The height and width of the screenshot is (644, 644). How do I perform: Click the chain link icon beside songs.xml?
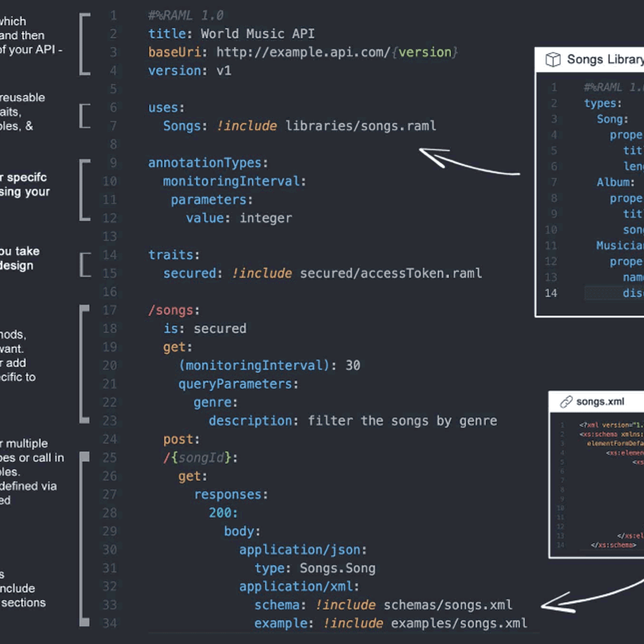point(566,402)
